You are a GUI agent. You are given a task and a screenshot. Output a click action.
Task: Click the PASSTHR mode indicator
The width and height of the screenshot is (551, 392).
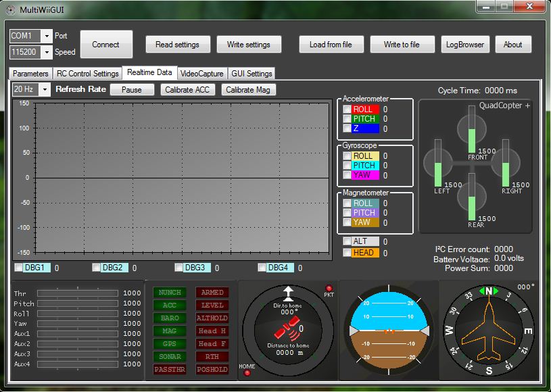(x=170, y=369)
